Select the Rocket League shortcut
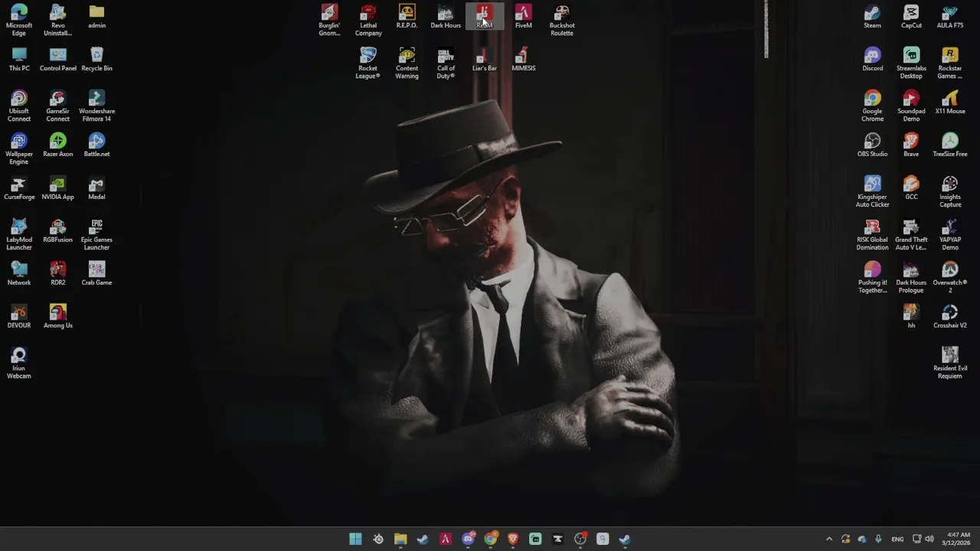Screen dimensions: 980x551 [368, 64]
